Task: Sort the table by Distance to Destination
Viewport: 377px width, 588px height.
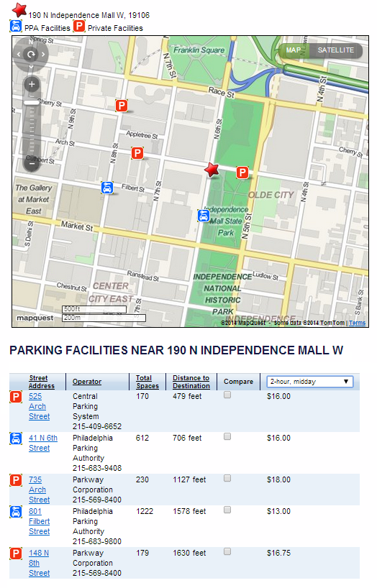Action: 191,382
